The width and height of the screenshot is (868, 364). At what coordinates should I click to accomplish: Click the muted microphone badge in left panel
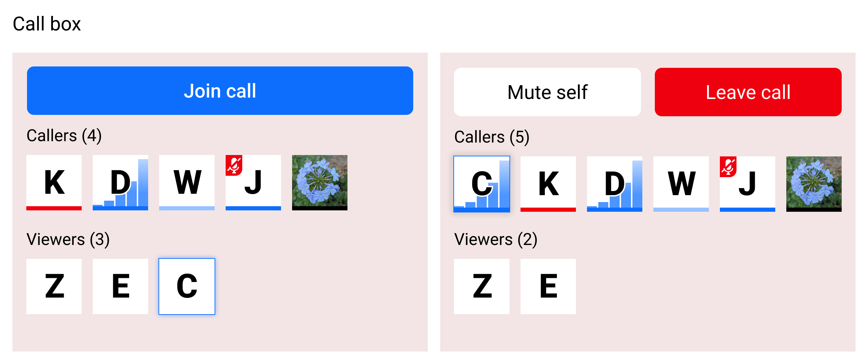(x=234, y=165)
